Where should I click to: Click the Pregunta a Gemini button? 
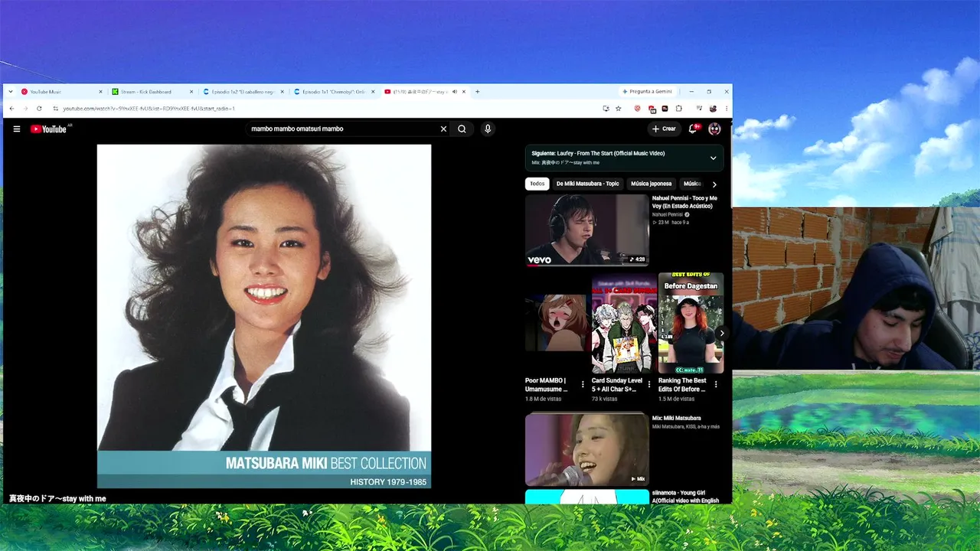pos(647,92)
